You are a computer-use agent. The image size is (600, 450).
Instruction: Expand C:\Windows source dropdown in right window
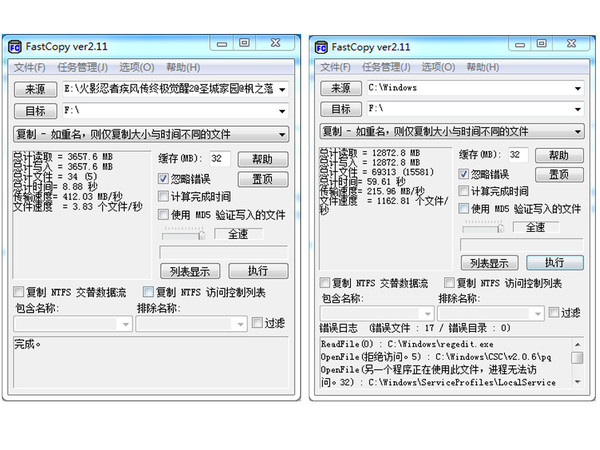click(x=577, y=89)
